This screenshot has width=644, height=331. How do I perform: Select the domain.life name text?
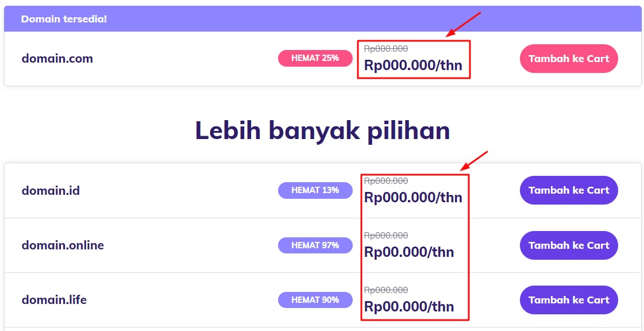(54, 300)
